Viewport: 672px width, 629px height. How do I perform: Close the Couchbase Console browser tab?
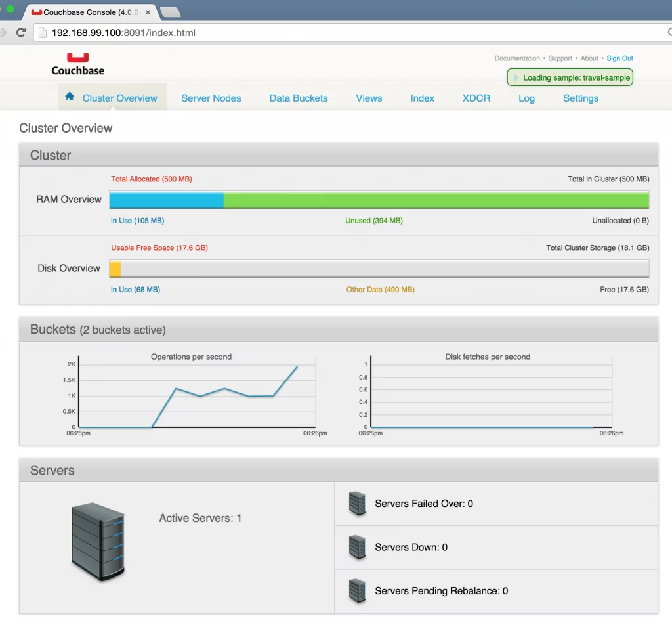(148, 12)
